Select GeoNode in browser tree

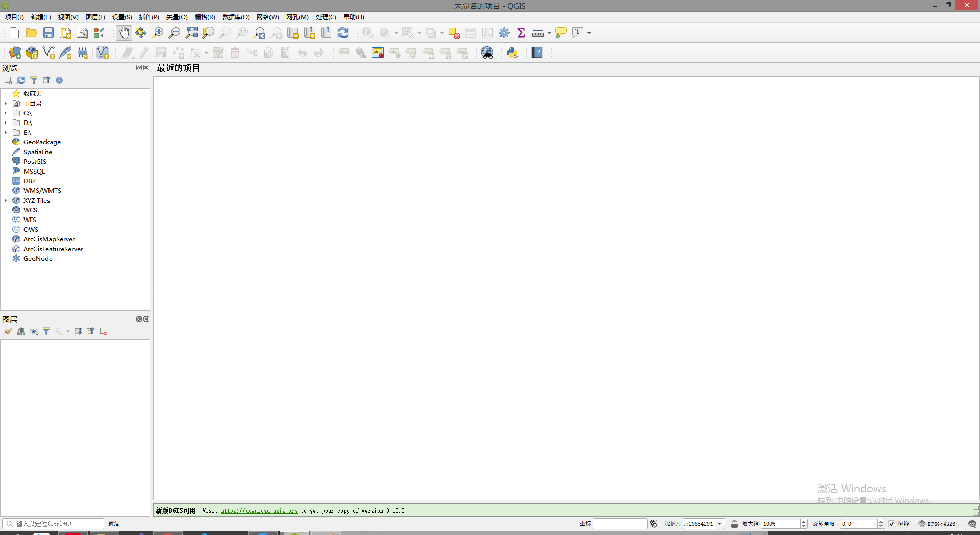coord(38,258)
